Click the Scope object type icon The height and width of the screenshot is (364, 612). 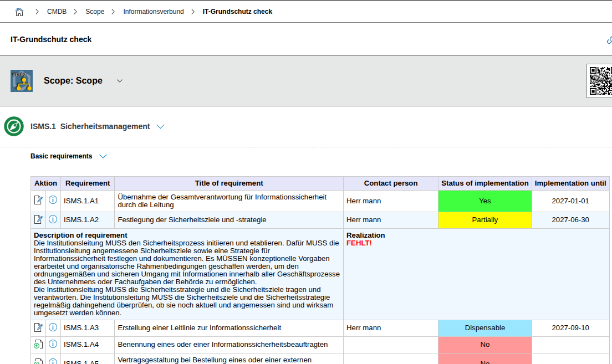click(x=22, y=81)
